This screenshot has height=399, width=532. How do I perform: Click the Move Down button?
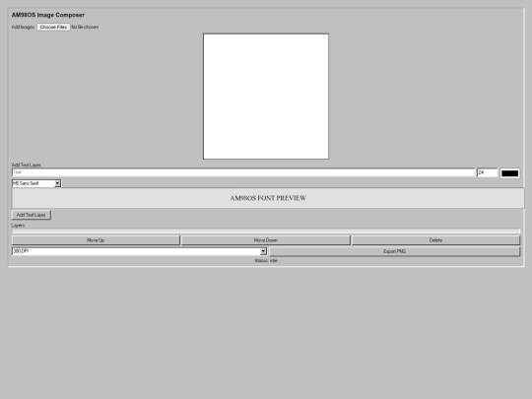pyautogui.click(x=266, y=240)
